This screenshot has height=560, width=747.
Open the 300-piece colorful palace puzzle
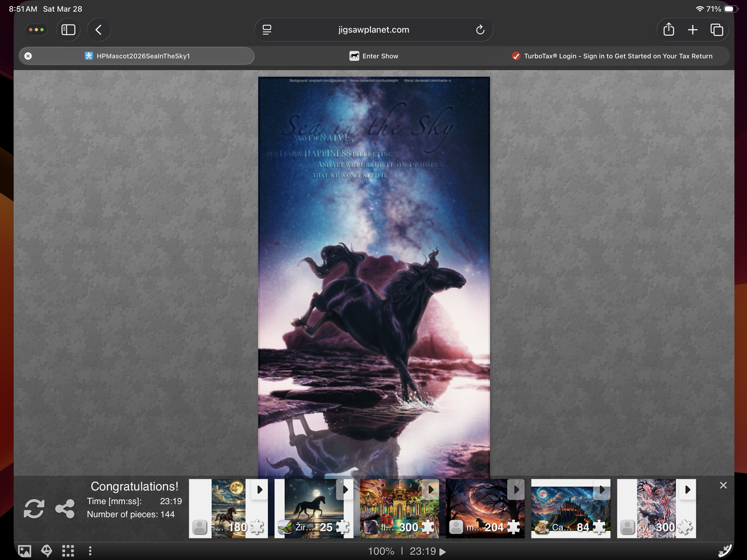coord(400,509)
